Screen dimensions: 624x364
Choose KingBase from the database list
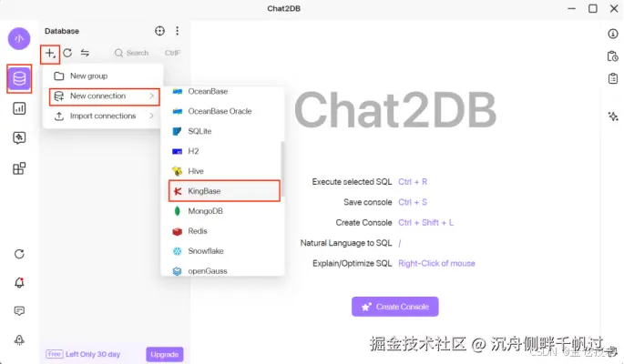[x=224, y=191]
